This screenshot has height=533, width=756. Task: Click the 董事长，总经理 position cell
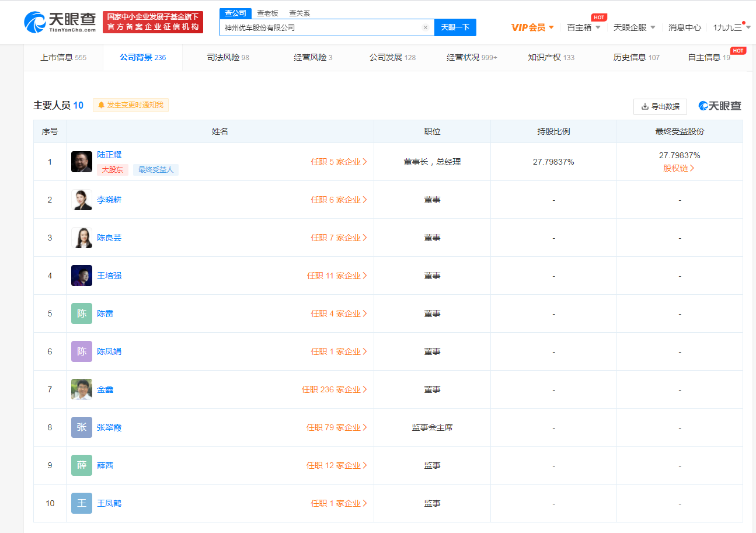click(x=432, y=162)
